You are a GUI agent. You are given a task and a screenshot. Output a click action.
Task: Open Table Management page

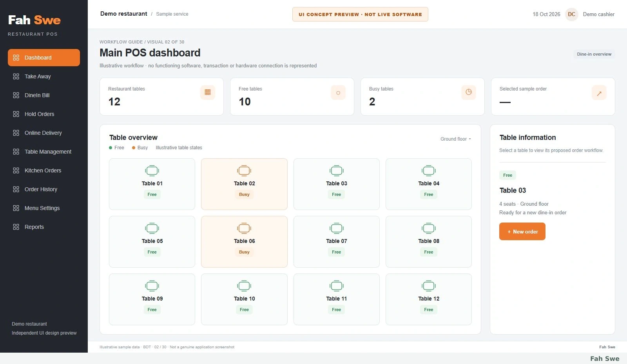tap(44, 152)
